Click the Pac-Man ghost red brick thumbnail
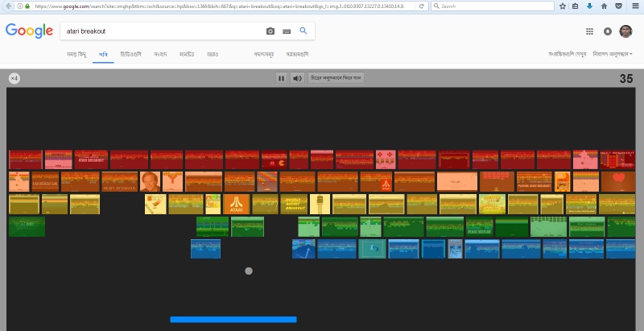The height and width of the screenshot is (331, 644). click(275, 159)
